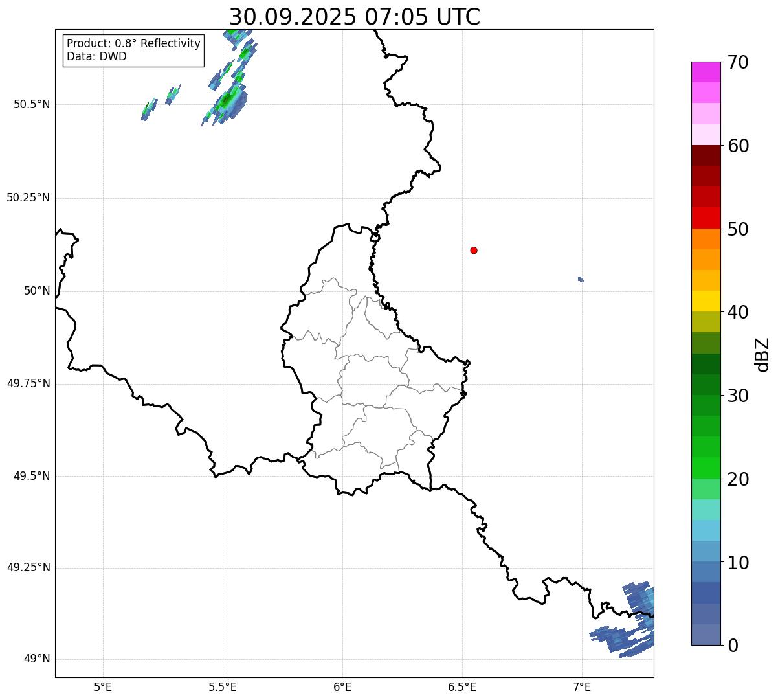Click the "49.25°N" latitude label

(x=28, y=567)
